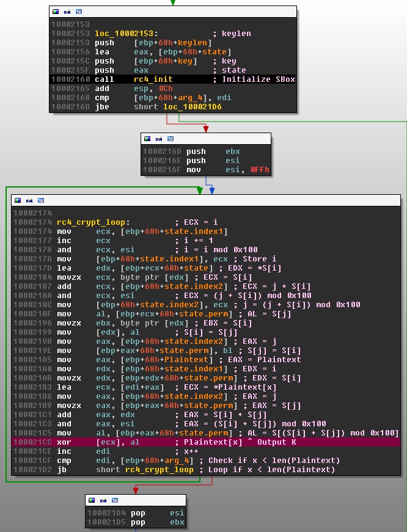
Task: Click the 'Initialize SBox' comment
Action: click(258, 79)
